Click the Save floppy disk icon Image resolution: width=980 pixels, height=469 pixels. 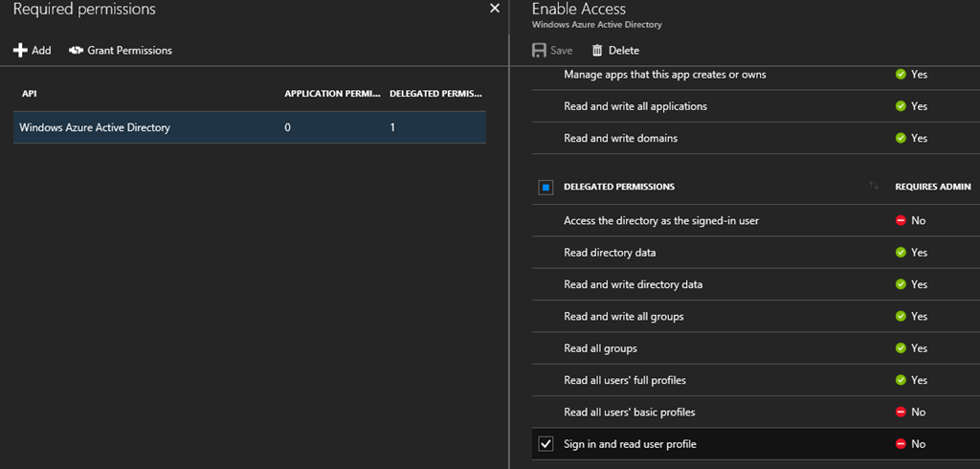pos(539,50)
